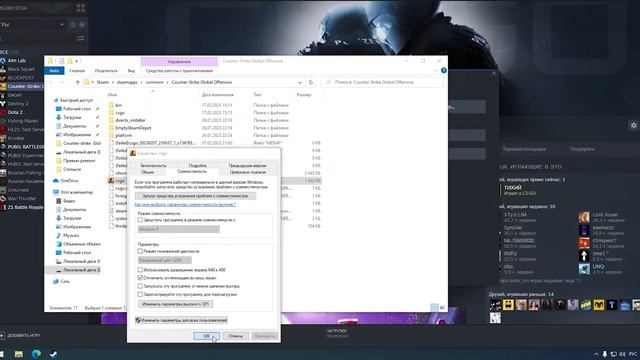Open the Главная ribbon tab in Explorer

coord(77,71)
